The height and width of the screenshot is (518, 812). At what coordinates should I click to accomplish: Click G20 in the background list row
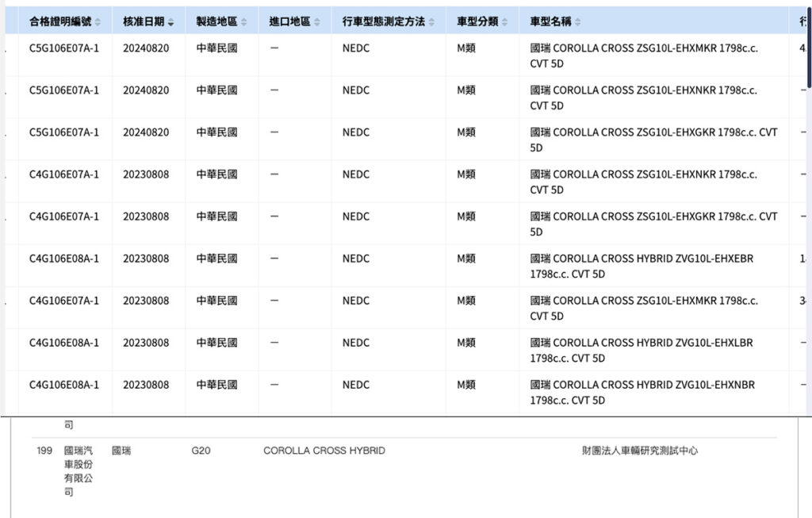coord(201,451)
